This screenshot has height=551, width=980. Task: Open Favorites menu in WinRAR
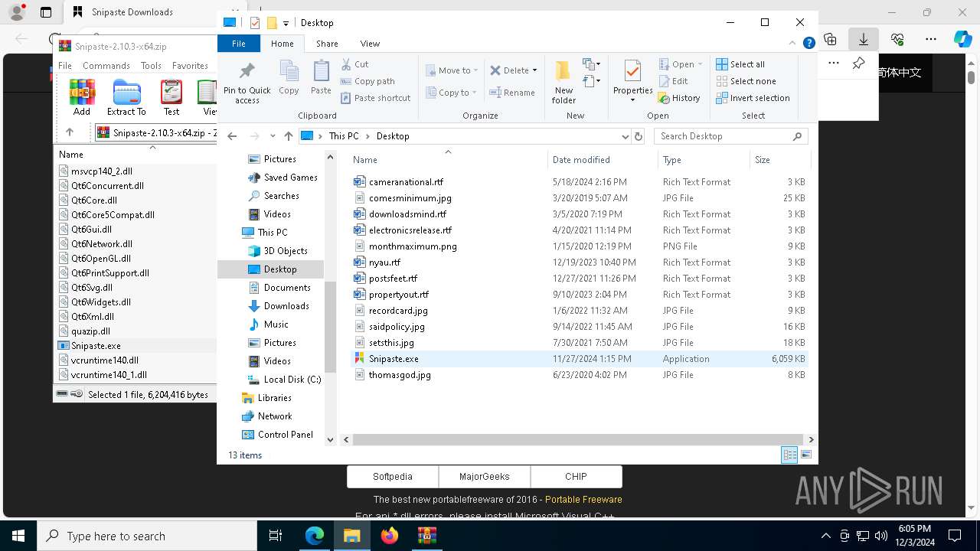point(190,66)
